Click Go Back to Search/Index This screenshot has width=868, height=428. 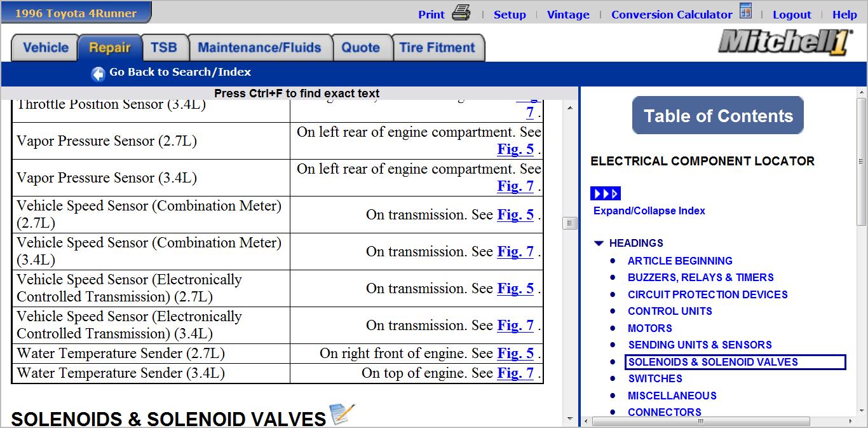click(x=180, y=72)
